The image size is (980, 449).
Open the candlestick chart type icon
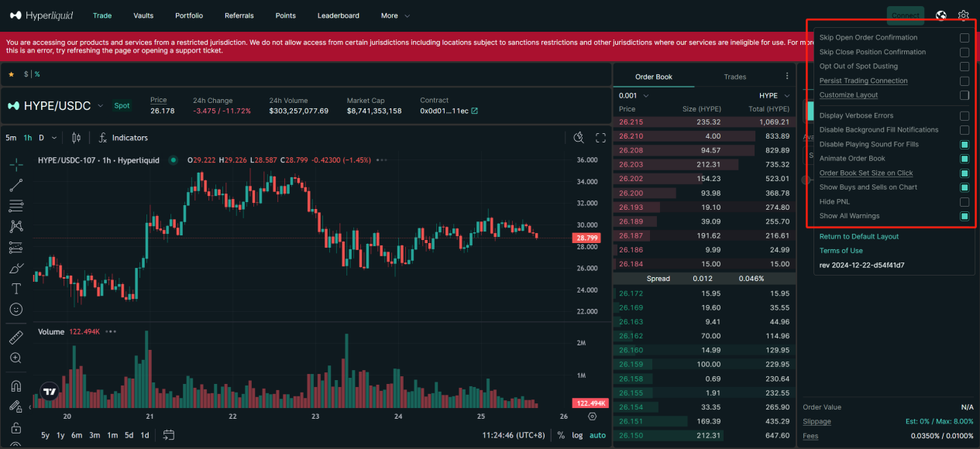76,138
